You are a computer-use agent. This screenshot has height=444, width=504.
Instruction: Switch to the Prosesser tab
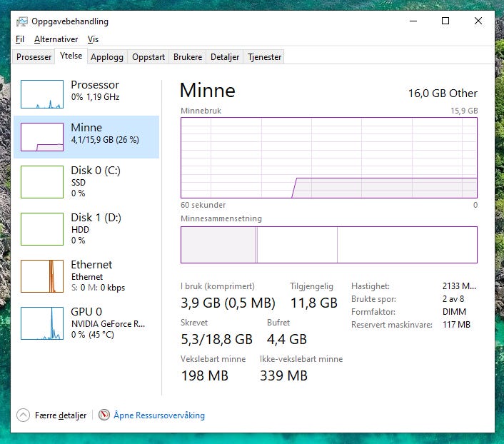34,57
